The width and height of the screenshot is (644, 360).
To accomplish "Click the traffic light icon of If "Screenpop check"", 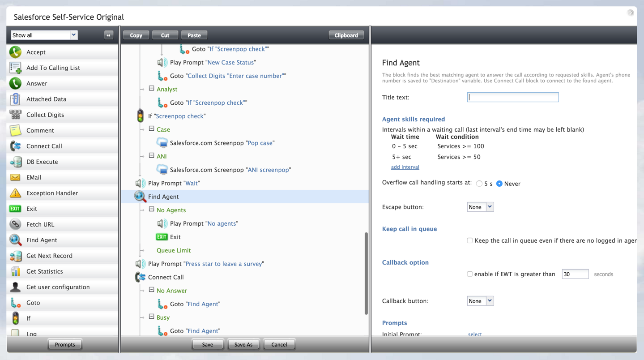I will pyautogui.click(x=141, y=116).
